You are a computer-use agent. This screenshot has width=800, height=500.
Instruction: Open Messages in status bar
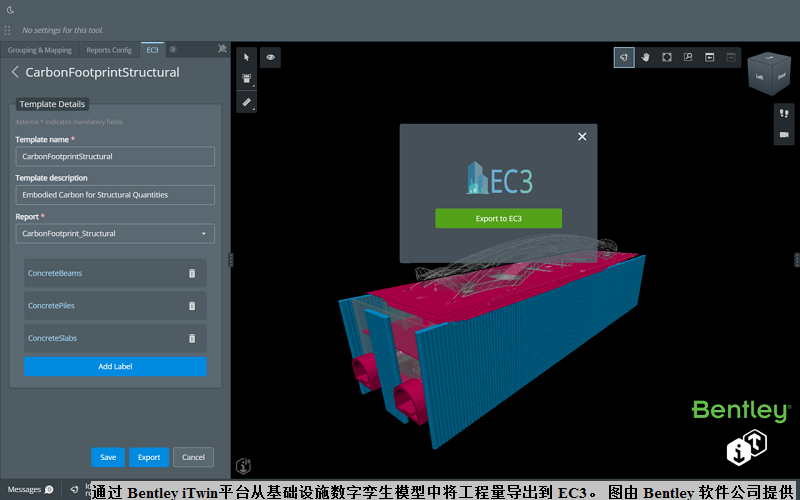pyautogui.click(x=30, y=489)
